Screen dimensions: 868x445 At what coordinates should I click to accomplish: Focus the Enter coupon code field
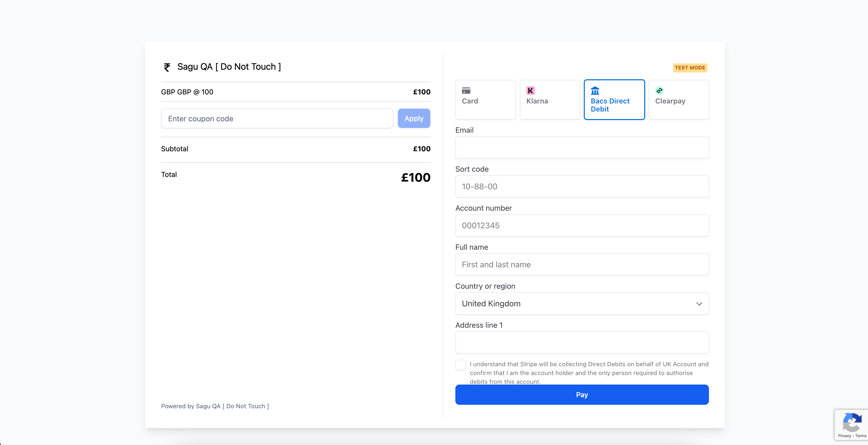[x=277, y=119]
